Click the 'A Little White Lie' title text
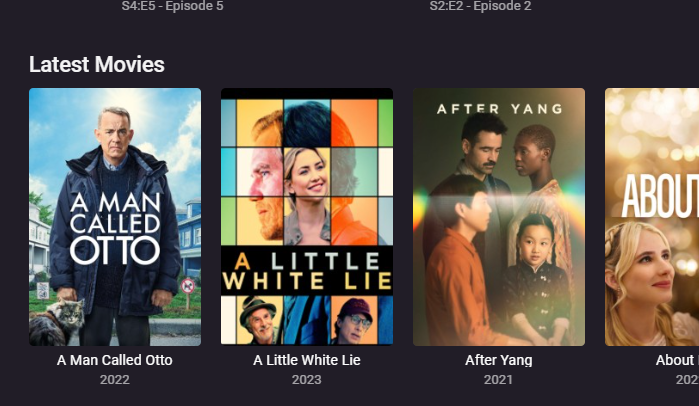Image resolution: width=699 pixels, height=406 pixels. click(307, 360)
